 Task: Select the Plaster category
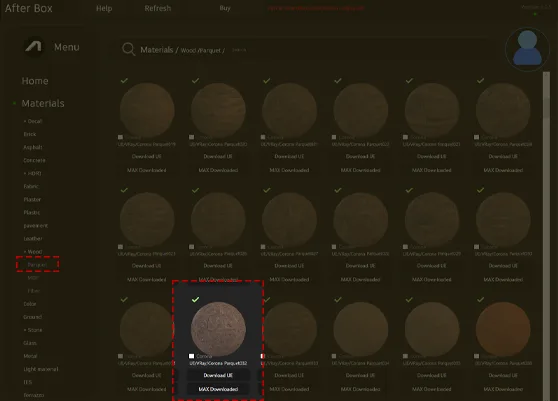click(x=32, y=199)
